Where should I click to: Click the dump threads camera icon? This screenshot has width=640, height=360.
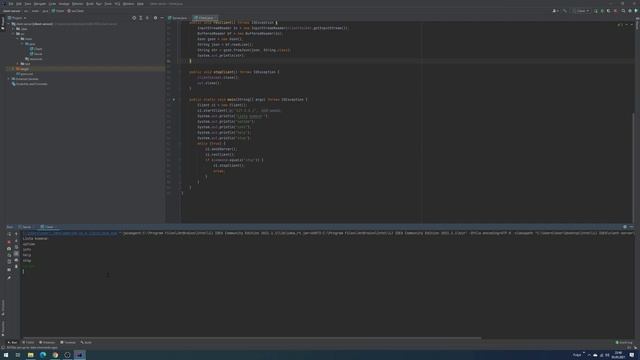point(9,248)
